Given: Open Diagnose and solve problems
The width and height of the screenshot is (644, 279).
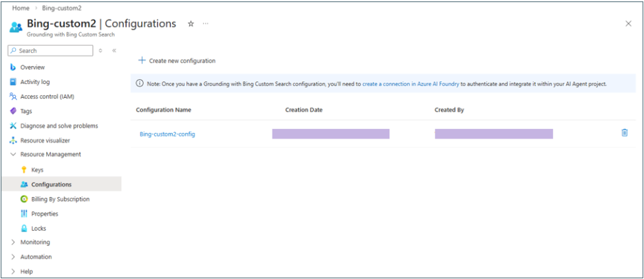Looking at the screenshot, I should 61,126.
